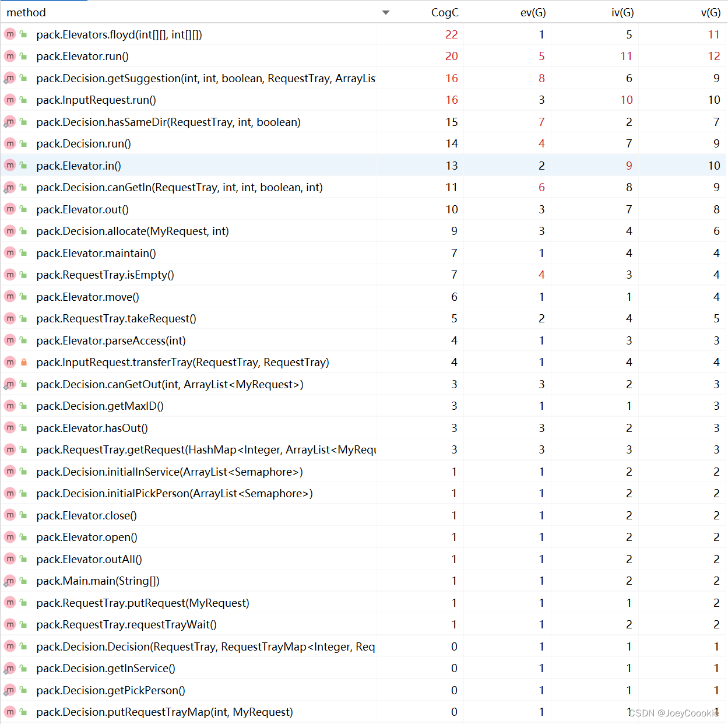Click private lock icon for InputRequest.transferTray row

[23, 362]
